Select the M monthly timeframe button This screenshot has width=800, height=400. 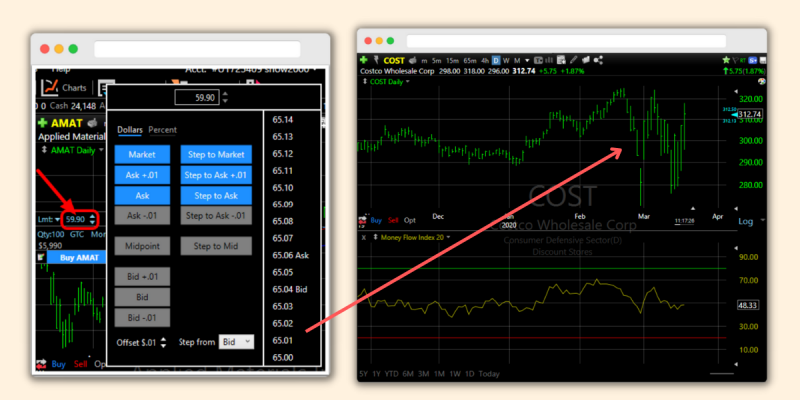click(x=517, y=60)
